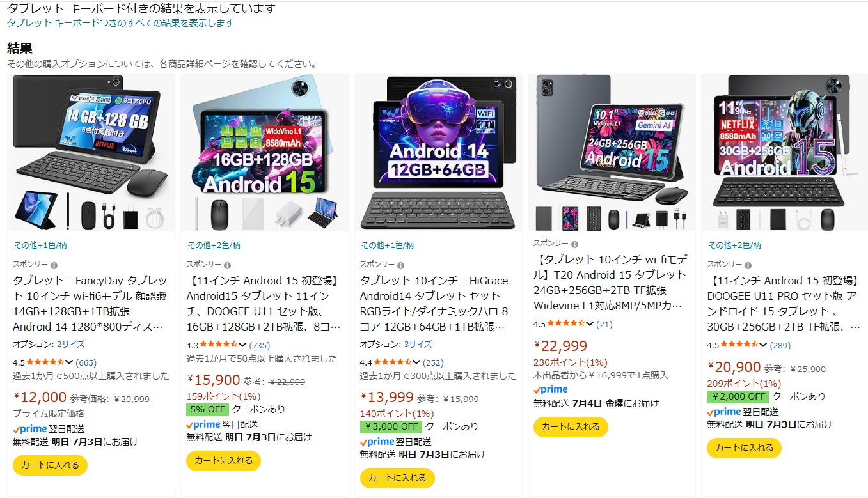Add DOOGEE U11 PRO ¥20,900 to cart
Screen dimensions: 868x498
tap(744, 447)
